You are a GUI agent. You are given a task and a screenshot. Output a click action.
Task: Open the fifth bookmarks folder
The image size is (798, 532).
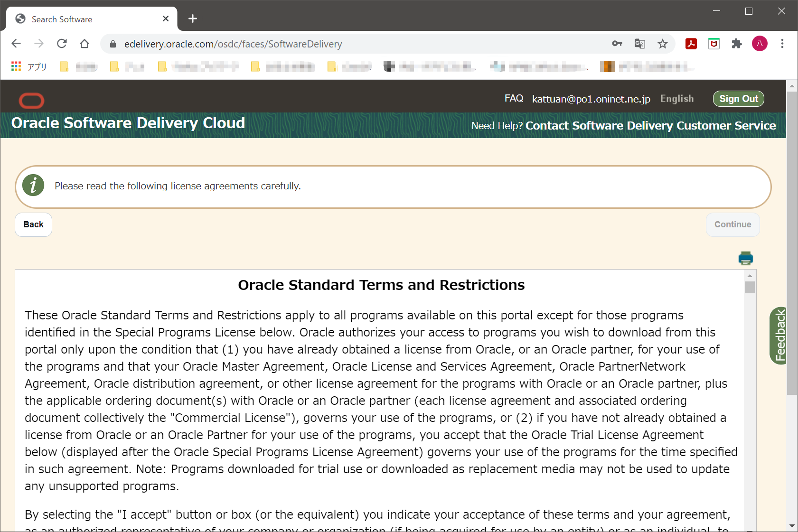tap(349, 66)
